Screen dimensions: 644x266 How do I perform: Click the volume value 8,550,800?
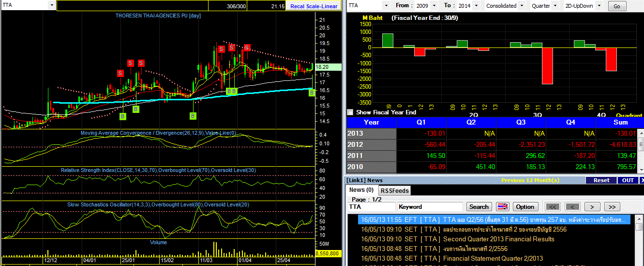[329, 253]
